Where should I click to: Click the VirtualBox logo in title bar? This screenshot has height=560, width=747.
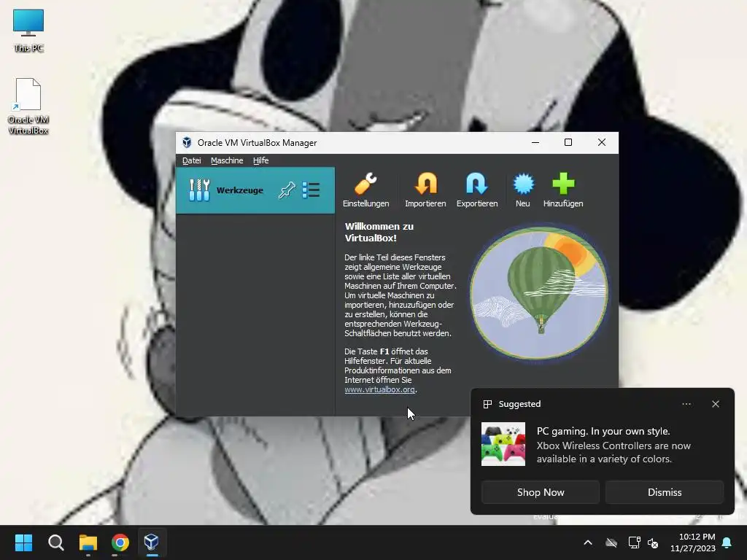187,142
